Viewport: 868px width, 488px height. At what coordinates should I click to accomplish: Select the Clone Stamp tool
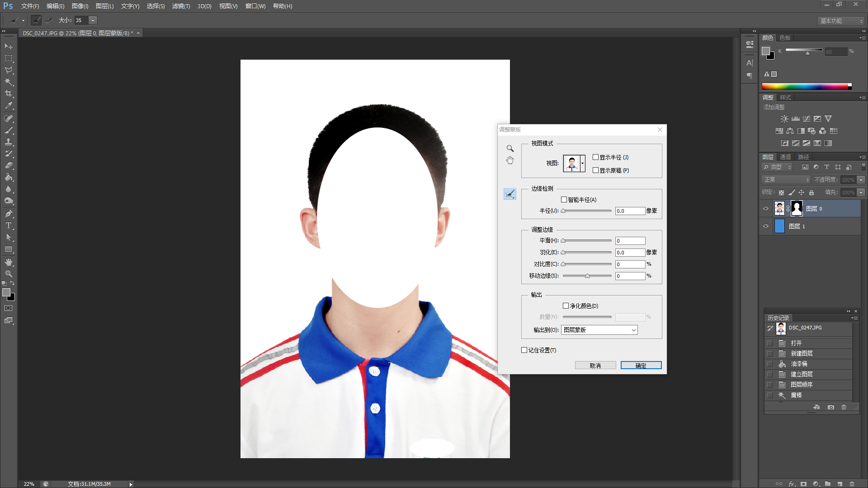point(9,142)
